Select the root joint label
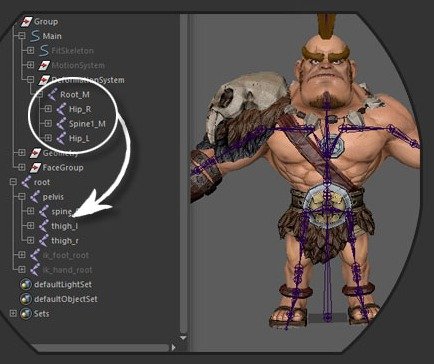The image size is (434, 364). tap(42, 182)
